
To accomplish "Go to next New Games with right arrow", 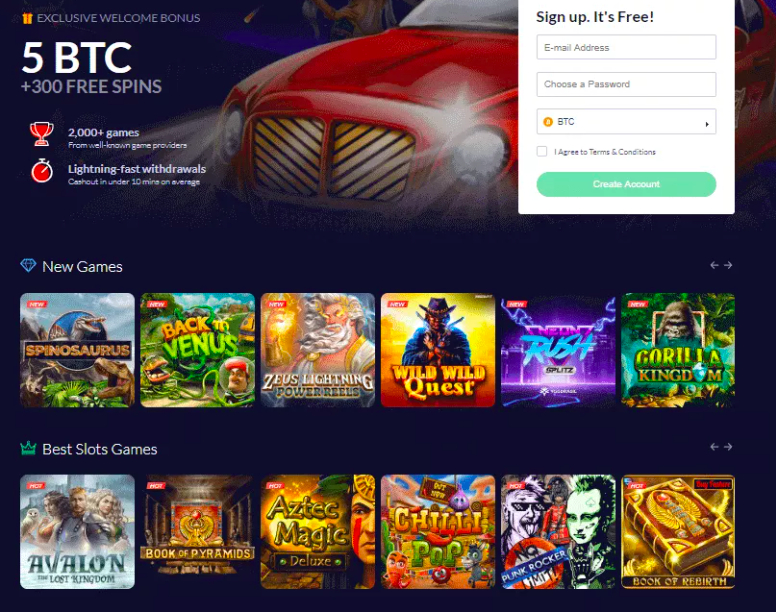I will (728, 265).
